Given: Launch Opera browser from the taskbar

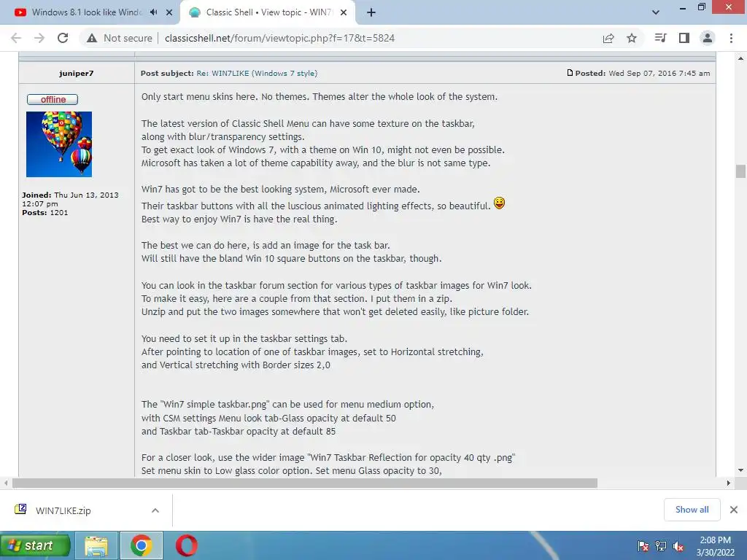Looking at the screenshot, I should 186,545.
